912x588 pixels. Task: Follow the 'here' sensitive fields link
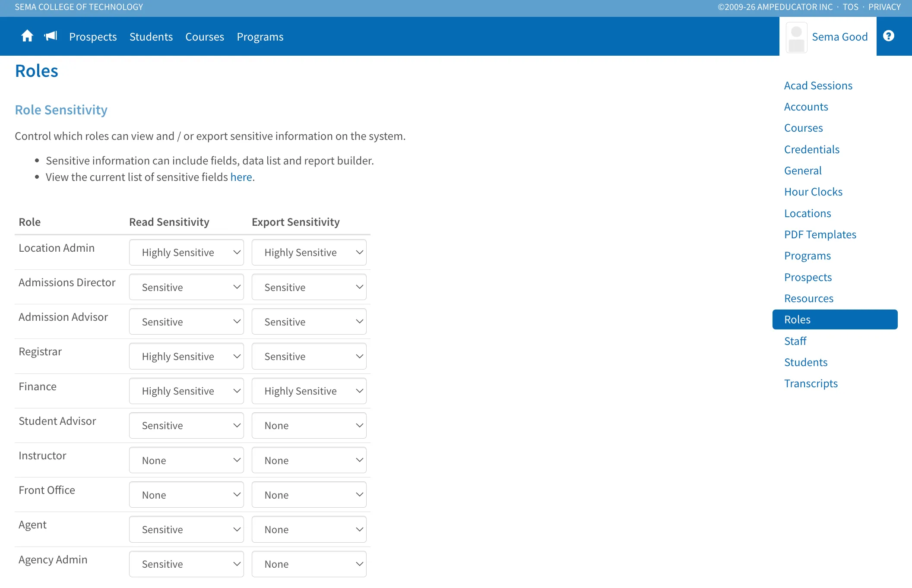(x=241, y=177)
